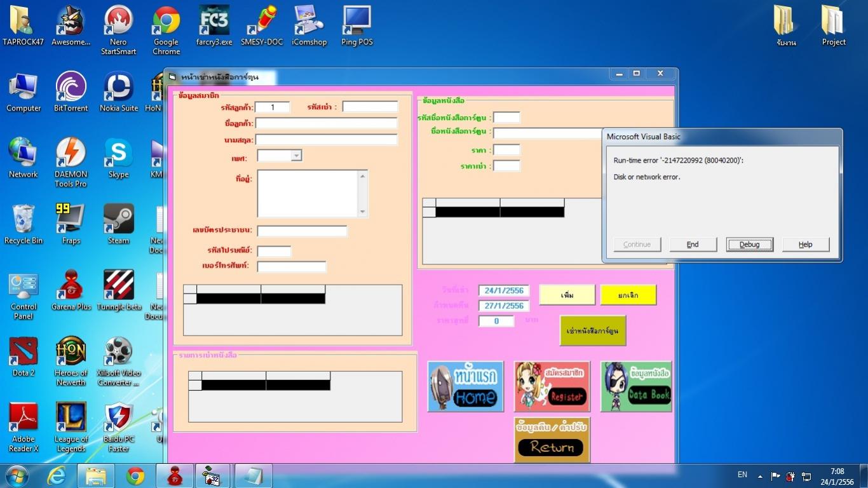This screenshot has height=488, width=868.
Task: Click the ราคา price field
Action: point(507,150)
